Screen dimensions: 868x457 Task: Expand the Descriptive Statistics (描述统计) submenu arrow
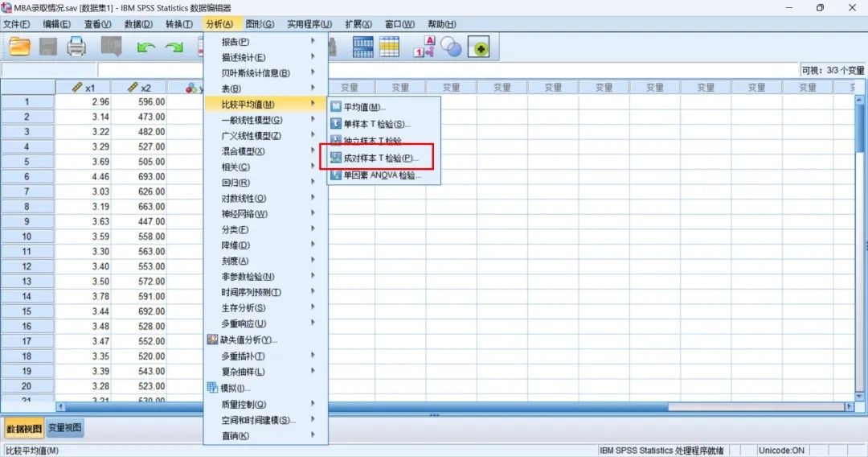313,56
